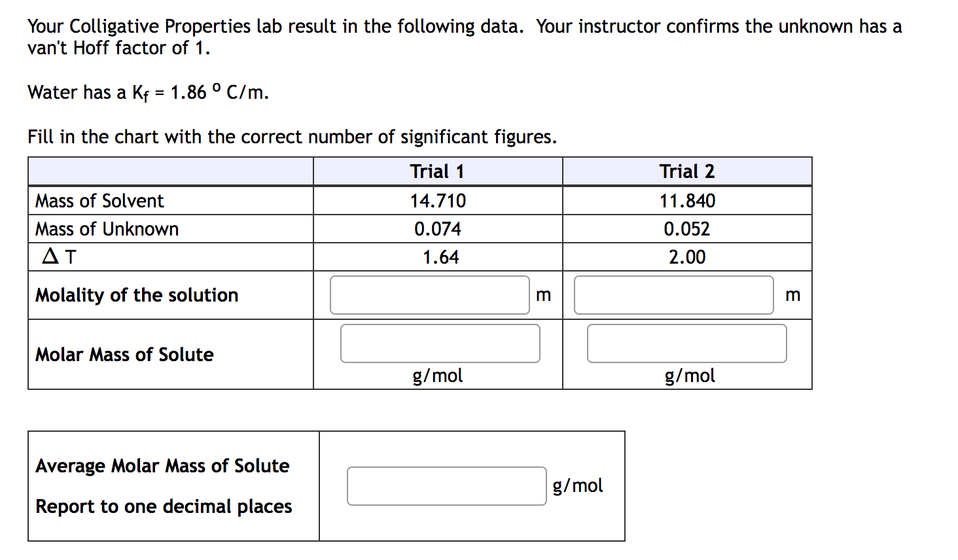Click the Molality of the solution label
The height and width of the screenshot is (560, 958).
(136, 294)
